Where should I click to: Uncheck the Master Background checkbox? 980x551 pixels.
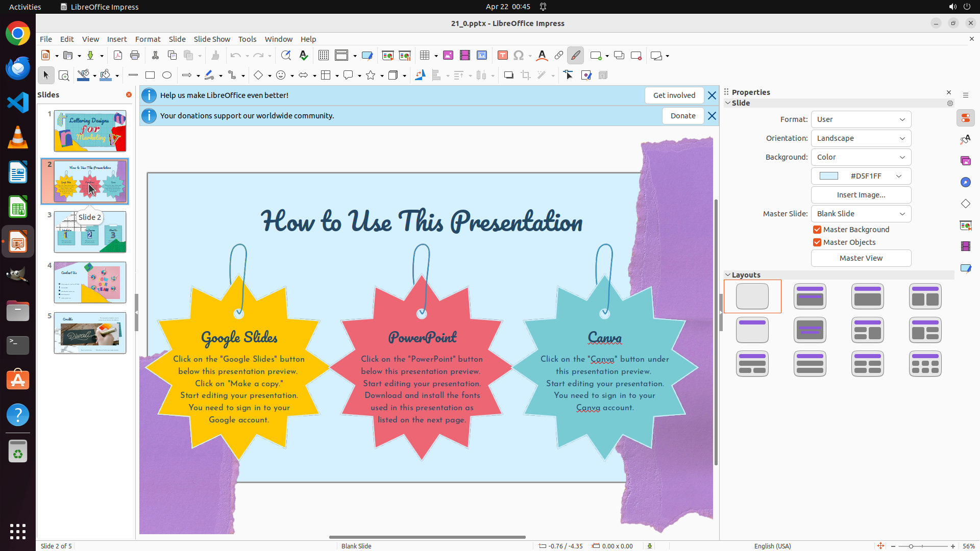coord(817,230)
